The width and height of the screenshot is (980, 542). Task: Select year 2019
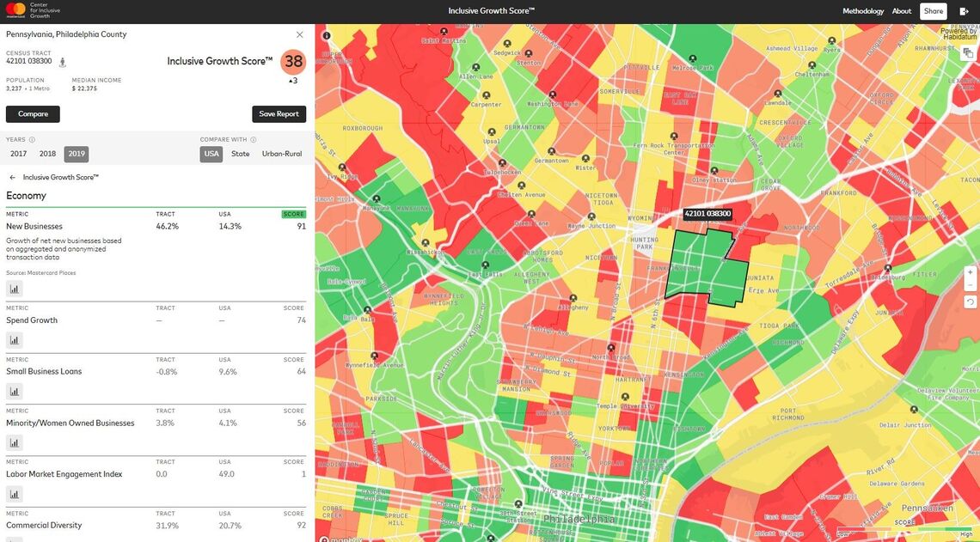pyautogui.click(x=77, y=155)
